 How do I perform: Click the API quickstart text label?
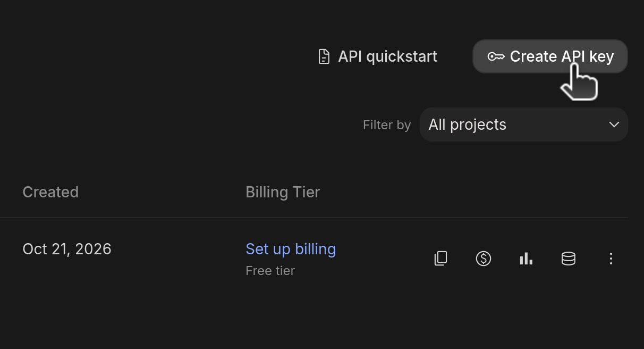point(387,56)
